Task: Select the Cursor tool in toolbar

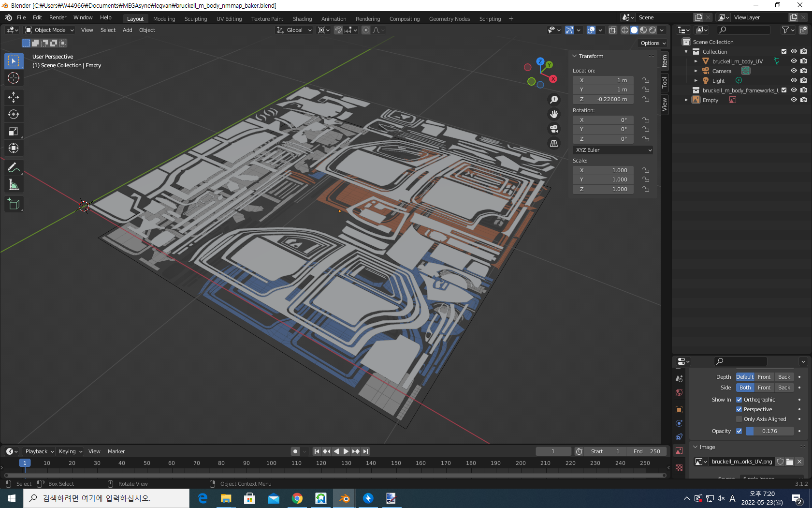Action: 14,78
